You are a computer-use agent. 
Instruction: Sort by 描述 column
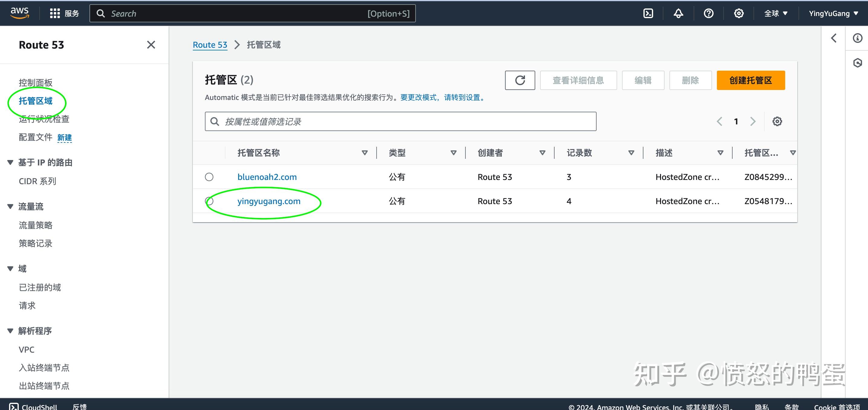(720, 153)
